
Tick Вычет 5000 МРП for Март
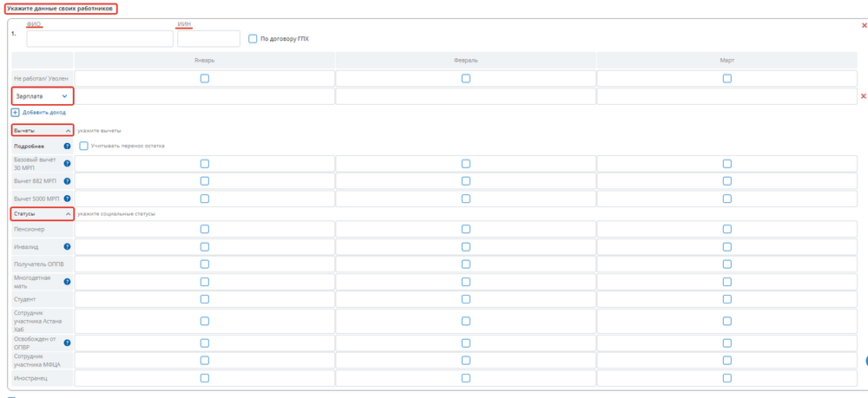click(727, 198)
